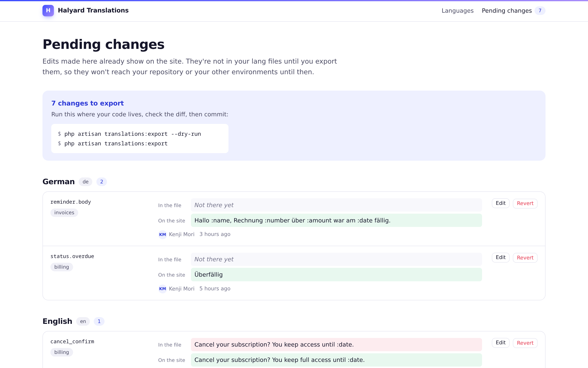Click the KM avatar beside '5 hours ago'
Screen dimensions: 588x368
point(163,289)
